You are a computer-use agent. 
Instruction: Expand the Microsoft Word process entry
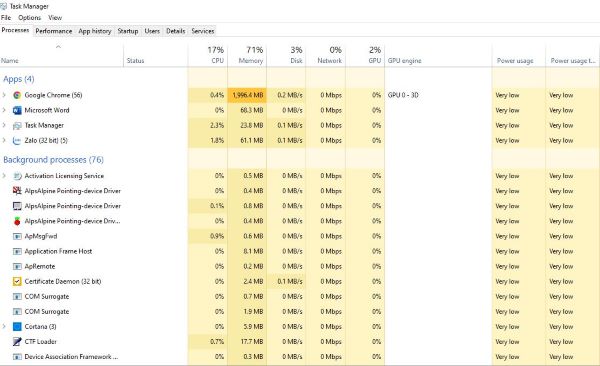4,110
